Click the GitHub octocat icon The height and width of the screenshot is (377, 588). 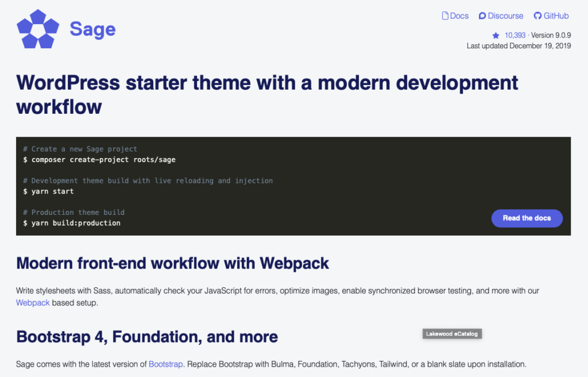tap(537, 16)
